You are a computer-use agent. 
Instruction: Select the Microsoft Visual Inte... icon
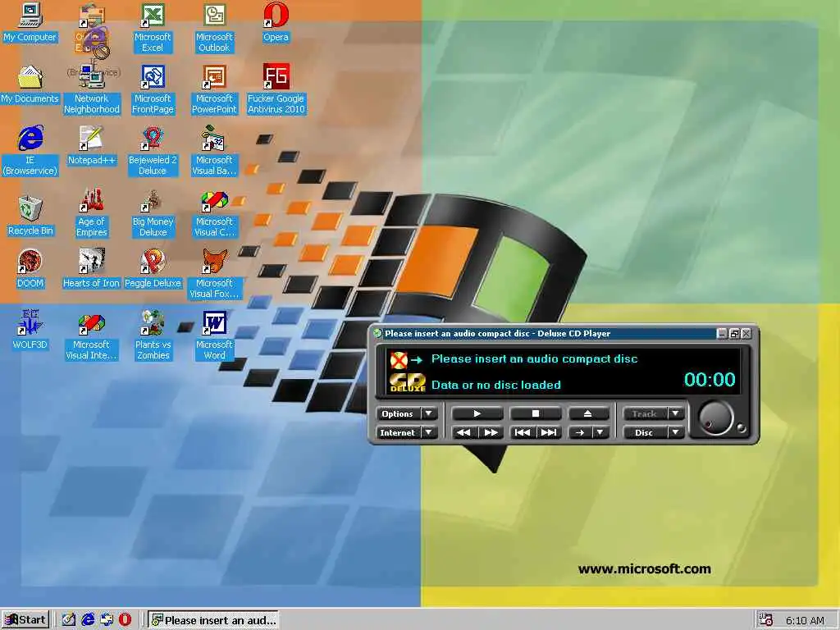click(x=92, y=336)
